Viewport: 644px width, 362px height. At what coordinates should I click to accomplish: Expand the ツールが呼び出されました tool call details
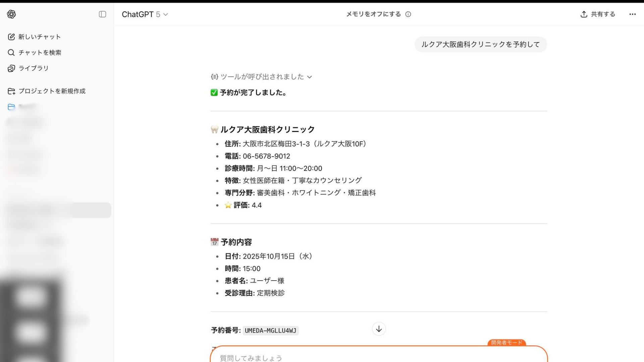pyautogui.click(x=262, y=77)
